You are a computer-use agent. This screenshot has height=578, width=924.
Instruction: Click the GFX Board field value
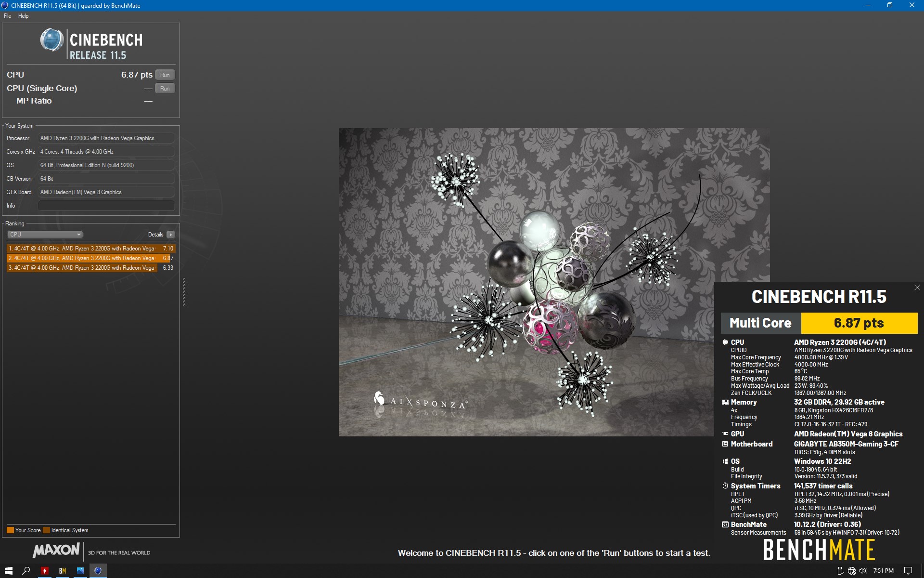(x=106, y=192)
